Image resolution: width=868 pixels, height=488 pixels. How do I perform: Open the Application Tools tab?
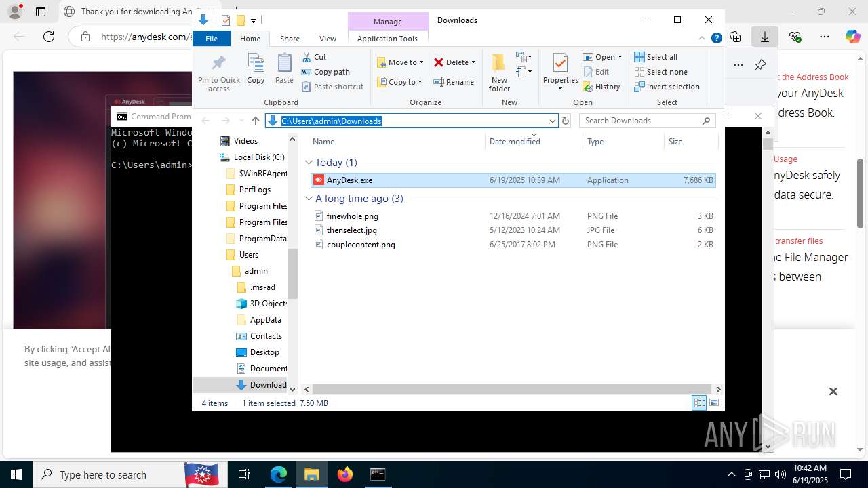pos(387,39)
